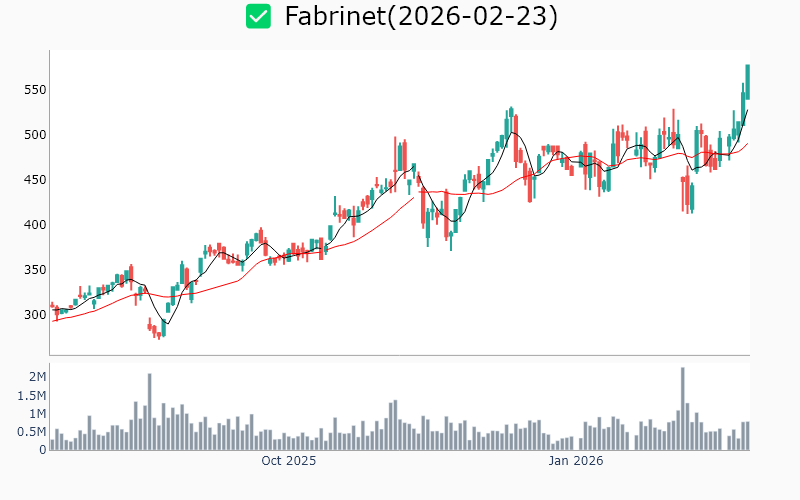Click the 550 price axis label

pos(36,90)
